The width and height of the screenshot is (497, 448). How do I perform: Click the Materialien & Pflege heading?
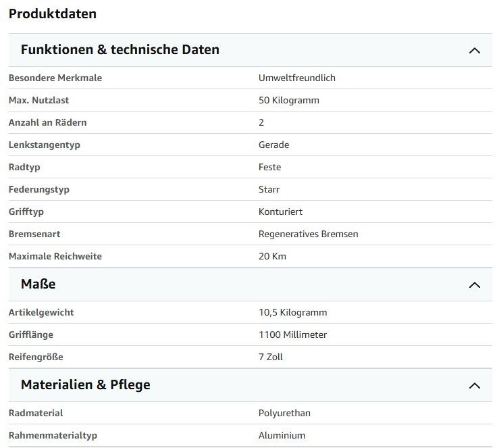[x=86, y=385]
